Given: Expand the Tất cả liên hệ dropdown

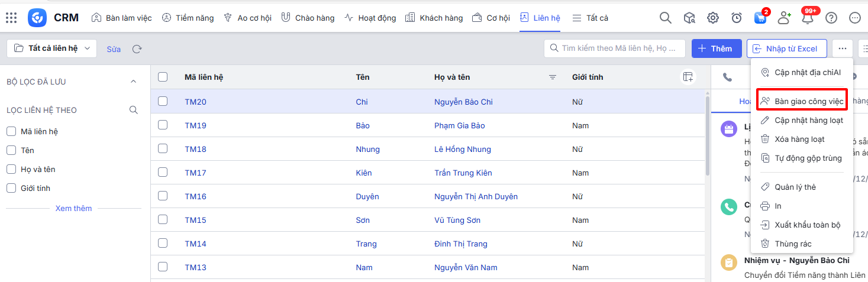Looking at the screenshot, I should [x=52, y=48].
